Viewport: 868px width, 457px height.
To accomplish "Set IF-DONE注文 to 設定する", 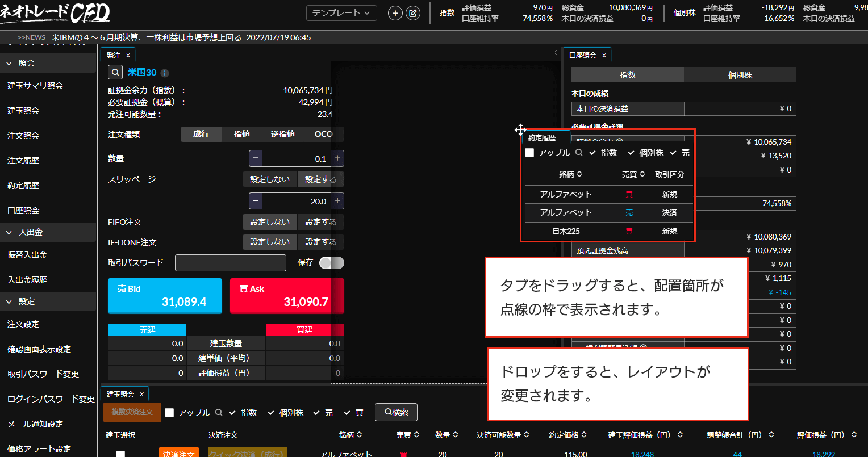I will tap(320, 242).
